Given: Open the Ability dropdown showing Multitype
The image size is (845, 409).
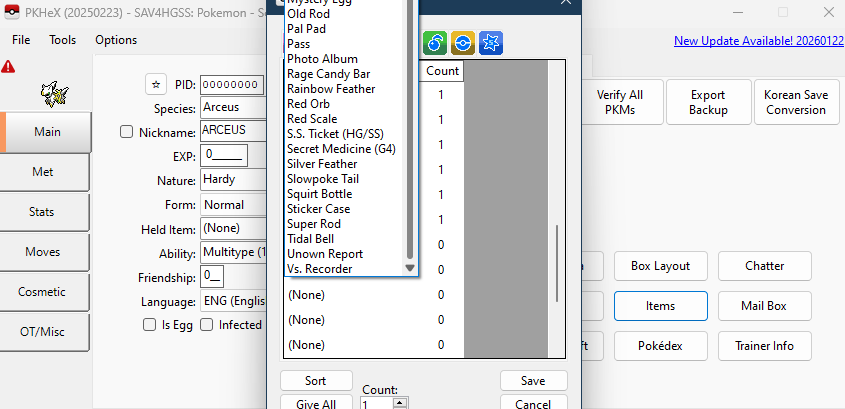Looking at the screenshot, I should click(234, 252).
